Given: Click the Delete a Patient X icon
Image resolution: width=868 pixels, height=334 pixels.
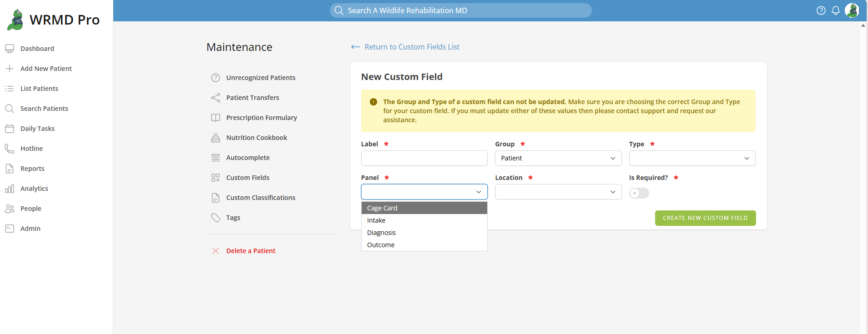Looking at the screenshot, I should (x=216, y=251).
